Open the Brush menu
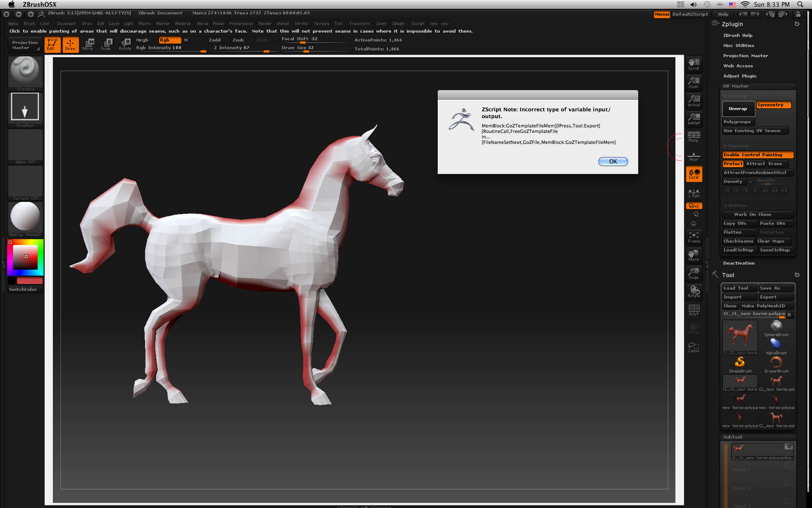Viewport: 812px width, 508px height. [x=29, y=24]
